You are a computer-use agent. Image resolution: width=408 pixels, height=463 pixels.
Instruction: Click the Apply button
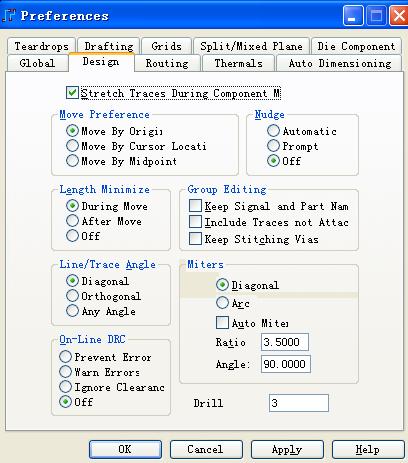287,449
